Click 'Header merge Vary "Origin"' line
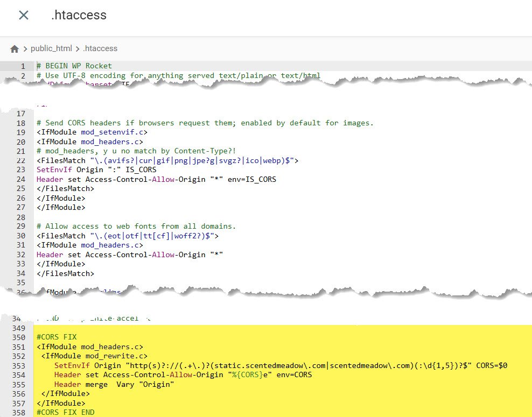The image size is (532, 417). 114,385
